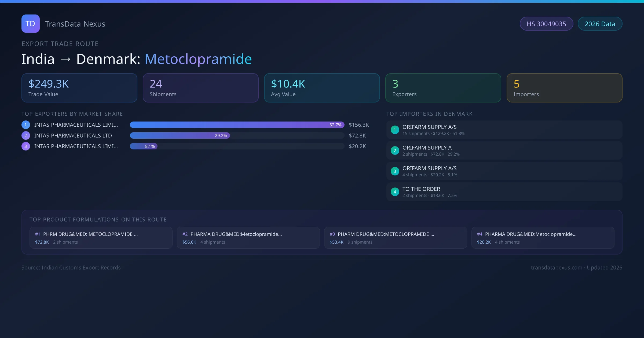Select the $10.4K Avg Value card
Viewport: 644px width, 338px height.
tap(322, 88)
